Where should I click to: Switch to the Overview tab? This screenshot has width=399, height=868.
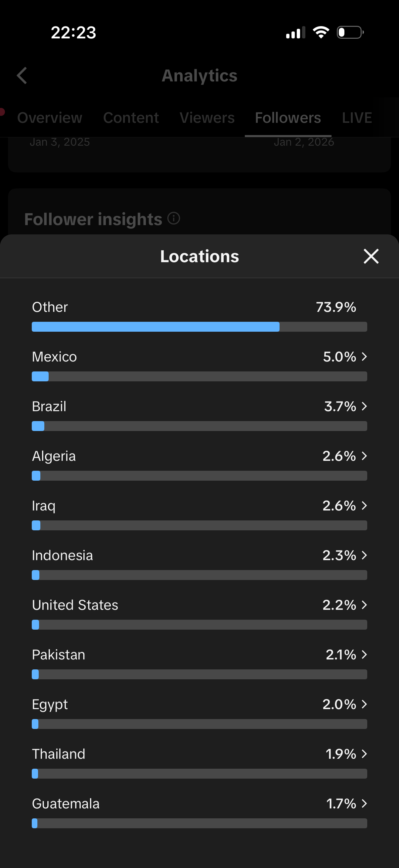coord(50,118)
